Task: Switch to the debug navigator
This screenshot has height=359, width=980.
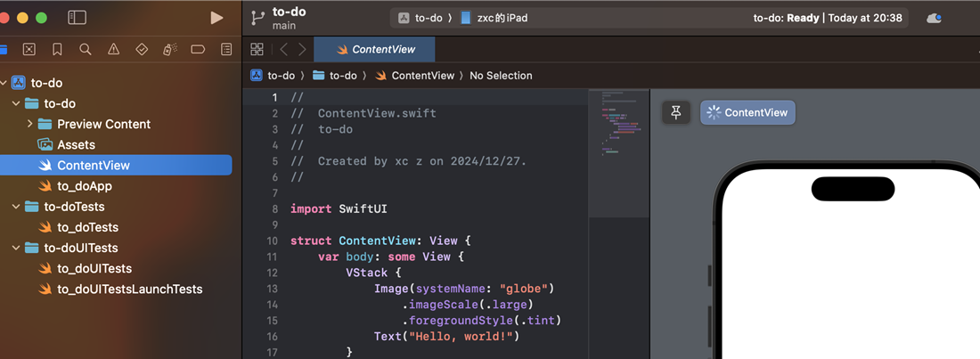Action: pyautogui.click(x=170, y=49)
